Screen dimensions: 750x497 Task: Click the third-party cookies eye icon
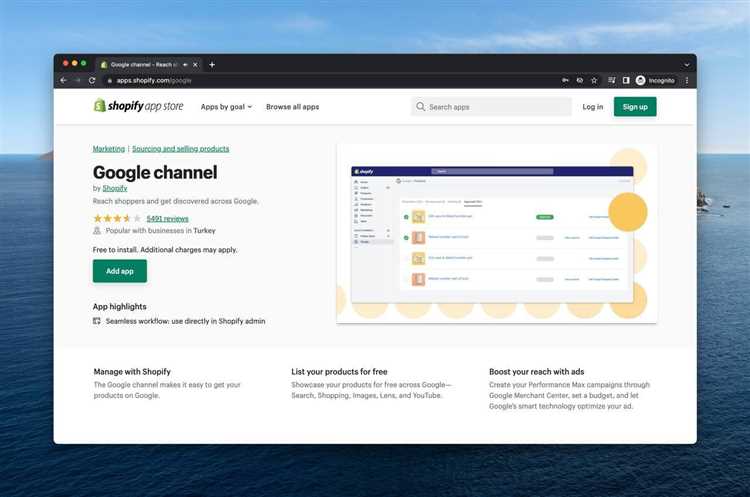pyautogui.click(x=580, y=80)
